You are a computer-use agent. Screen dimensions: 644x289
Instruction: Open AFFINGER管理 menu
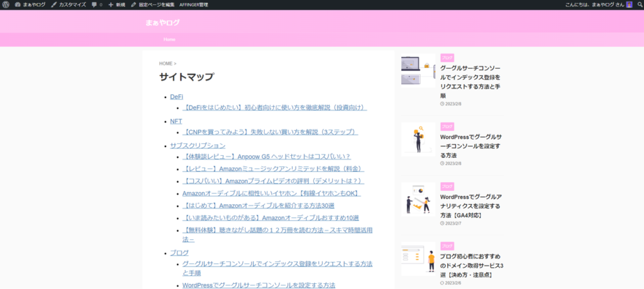coord(194,5)
